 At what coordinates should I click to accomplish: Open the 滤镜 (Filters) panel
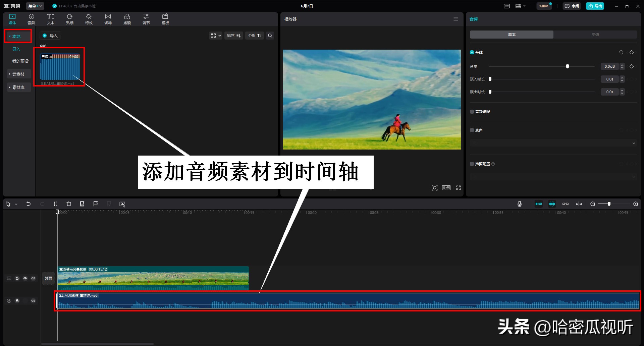pos(127,18)
